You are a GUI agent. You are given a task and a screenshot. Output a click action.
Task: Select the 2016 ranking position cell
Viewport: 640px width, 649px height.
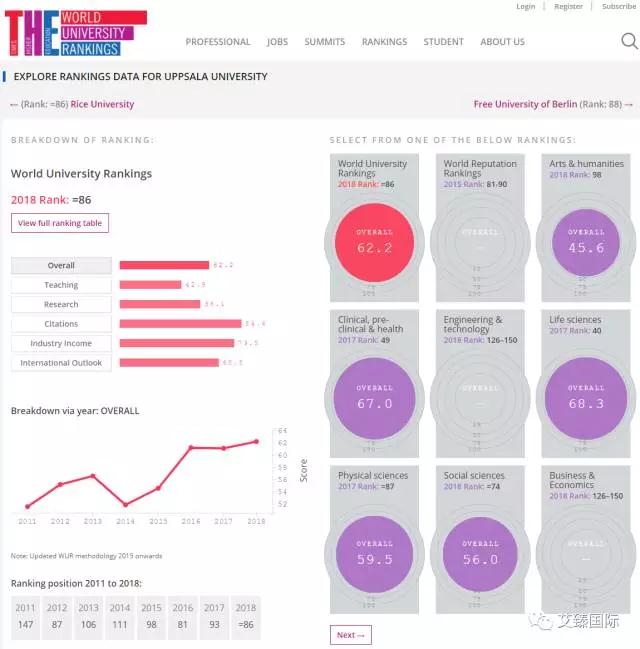[x=183, y=617]
